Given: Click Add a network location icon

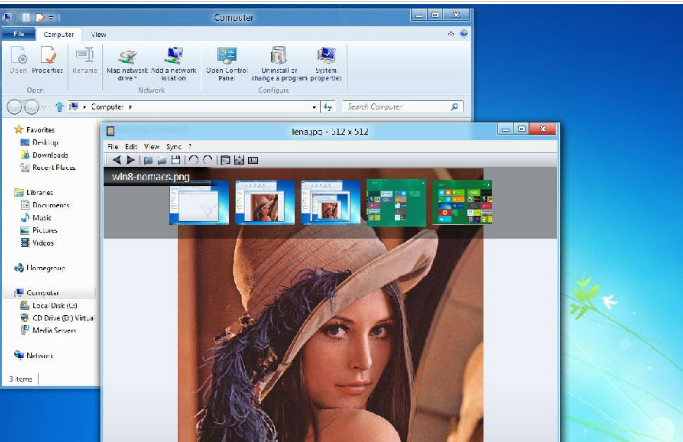Looking at the screenshot, I should point(174,60).
